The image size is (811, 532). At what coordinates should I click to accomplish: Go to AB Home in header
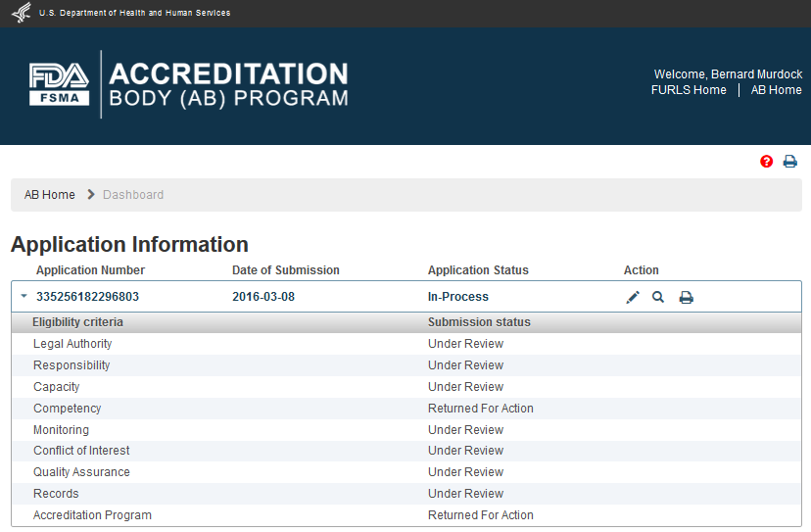click(x=776, y=90)
